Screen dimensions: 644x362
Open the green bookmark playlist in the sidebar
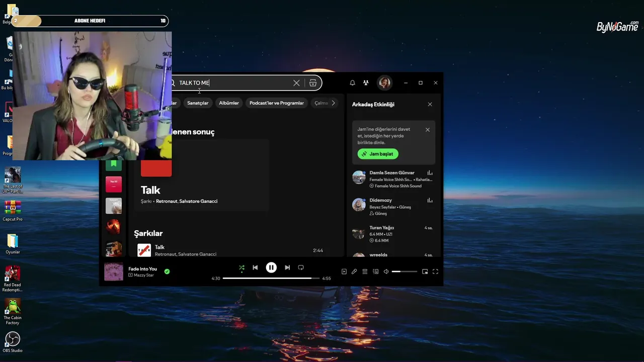click(x=114, y=164)
